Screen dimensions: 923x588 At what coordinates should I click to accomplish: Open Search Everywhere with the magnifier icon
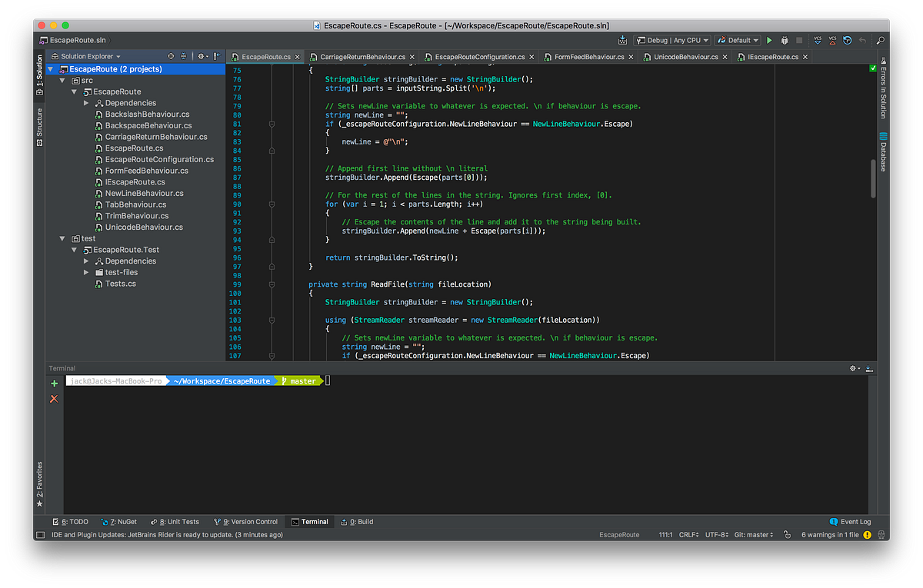tap(881, 40)
